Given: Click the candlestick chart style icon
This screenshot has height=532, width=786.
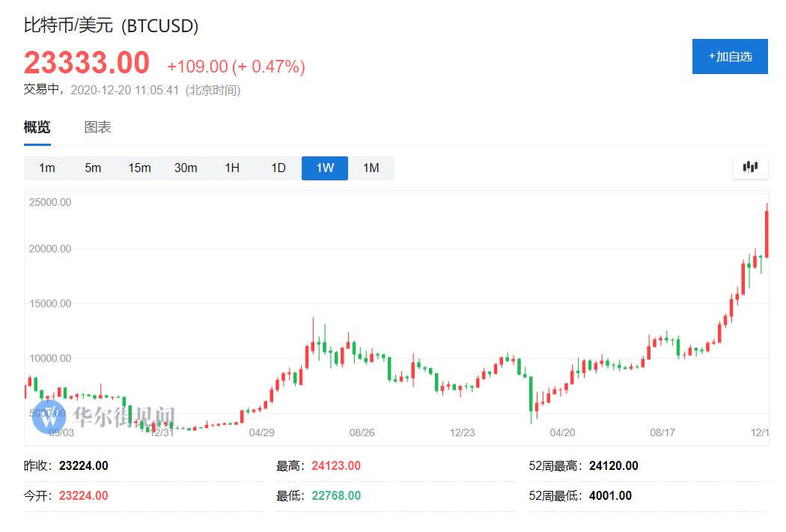Looking at the screenshot, I should (x=750, y=168).
